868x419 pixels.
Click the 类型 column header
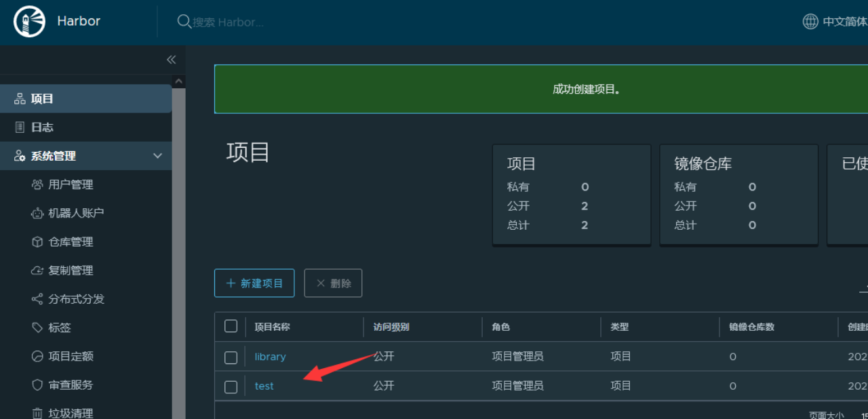[x=619, y=327]
